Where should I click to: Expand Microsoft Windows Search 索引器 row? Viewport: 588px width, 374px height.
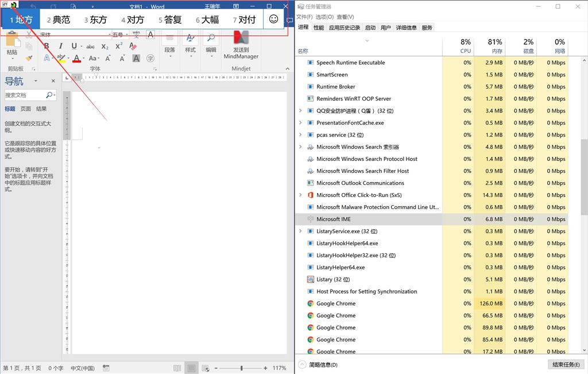tap(300, 146)
